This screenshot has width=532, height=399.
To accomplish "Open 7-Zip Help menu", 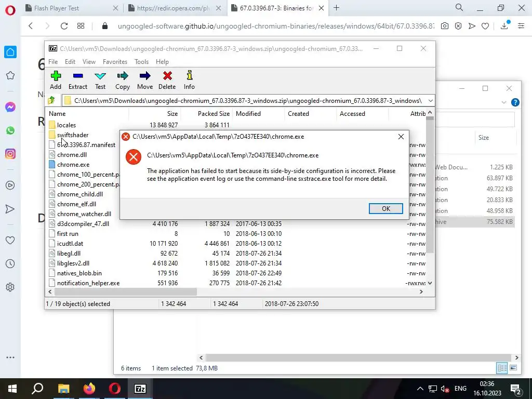I will [x=162, y=62].
